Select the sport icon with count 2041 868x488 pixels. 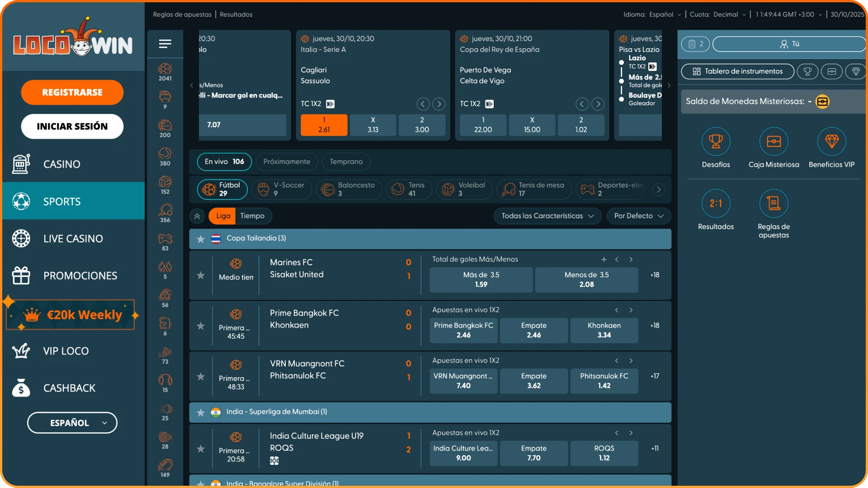coord(165,72)
